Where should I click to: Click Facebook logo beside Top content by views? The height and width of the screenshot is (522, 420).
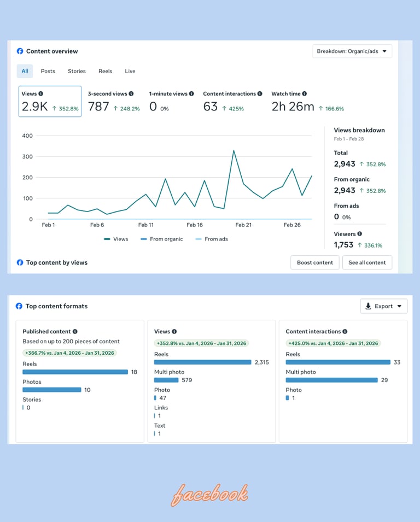click(20, 263)
